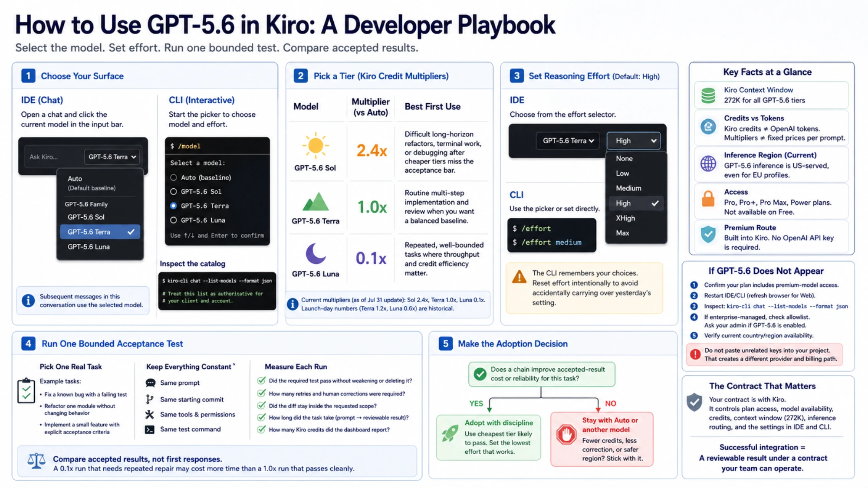Viewport: 868px width, 488px height.
Task: Click the red alert icon about unrelated keys
Action: coord(695,354)
